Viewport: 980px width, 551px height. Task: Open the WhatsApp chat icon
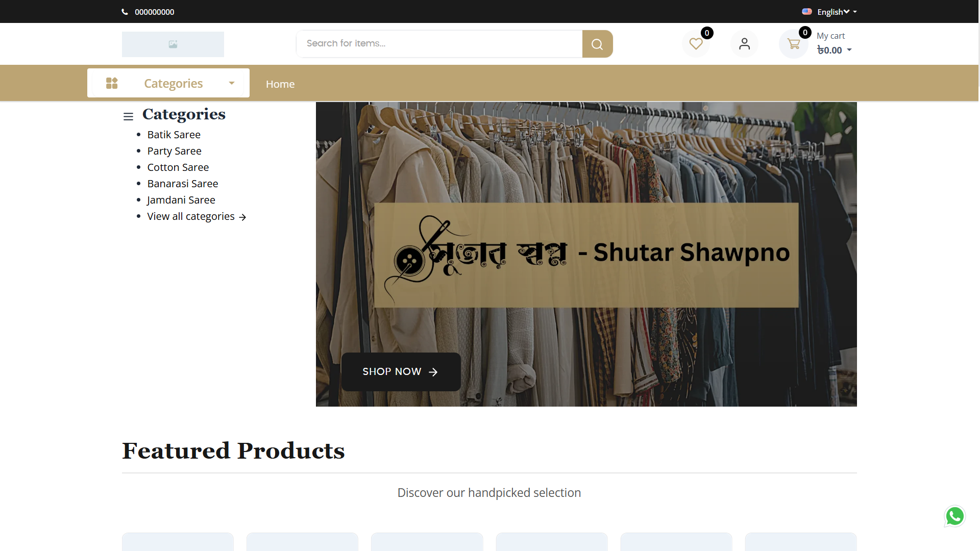(x=954, y=516)
